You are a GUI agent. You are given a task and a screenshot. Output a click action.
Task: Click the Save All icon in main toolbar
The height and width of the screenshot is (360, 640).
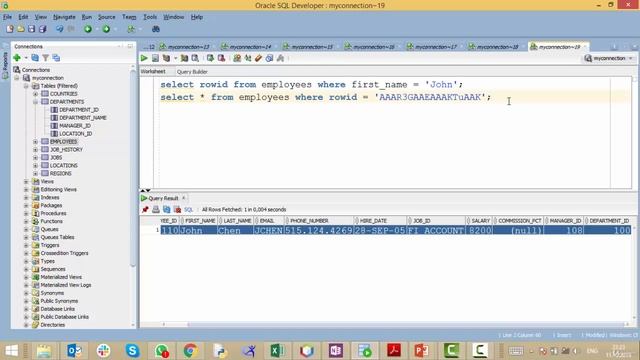coord(42,29)
